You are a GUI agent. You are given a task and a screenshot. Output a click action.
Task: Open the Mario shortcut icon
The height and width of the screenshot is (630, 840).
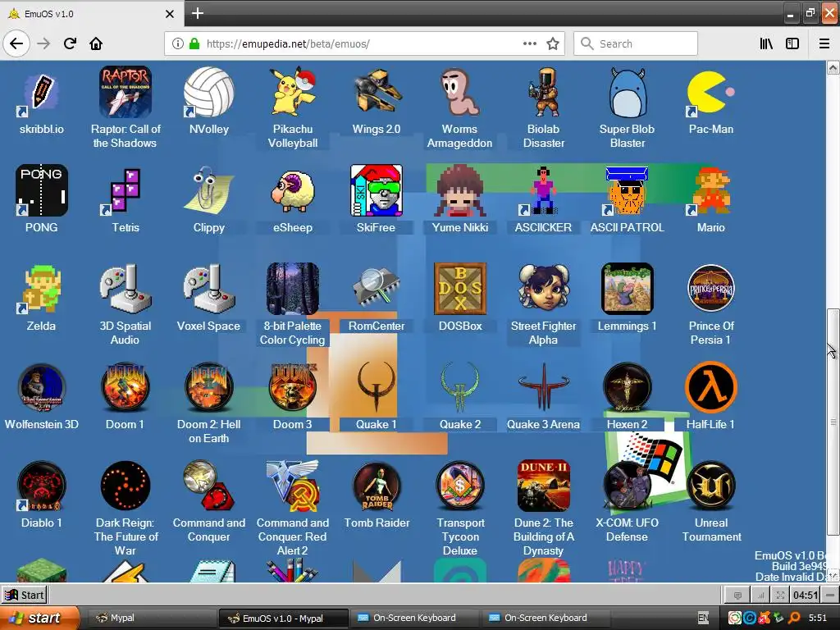(x=711, y=190)
